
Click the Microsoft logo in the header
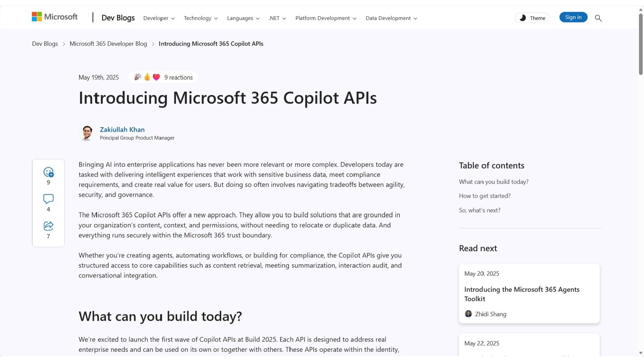click(x=55, y=17)
